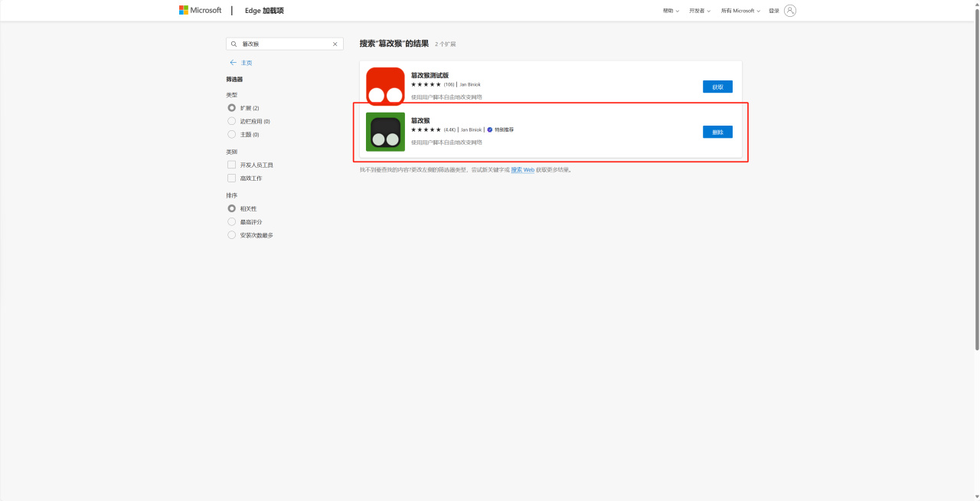Click the 特别推荐 verified badge icon
The height and width of the screenshot is (501, 980).
[491, 129]
